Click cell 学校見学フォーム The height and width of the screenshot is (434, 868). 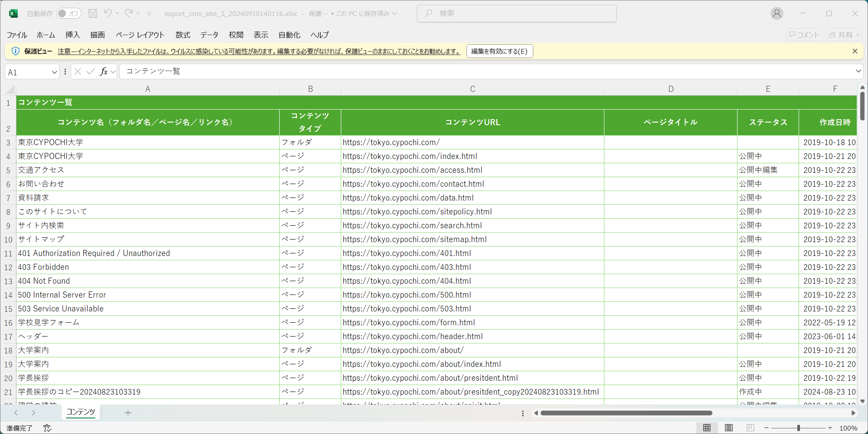click(148, 323)
